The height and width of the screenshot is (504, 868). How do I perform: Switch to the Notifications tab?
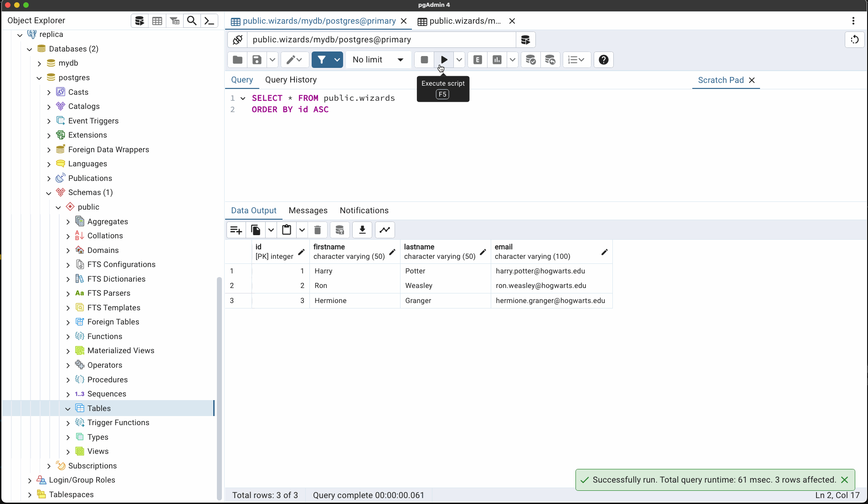tap(364, 211)
